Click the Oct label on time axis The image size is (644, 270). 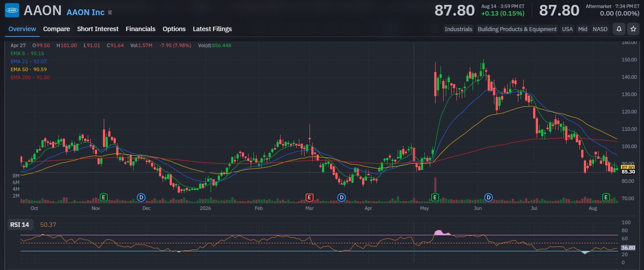34,208
